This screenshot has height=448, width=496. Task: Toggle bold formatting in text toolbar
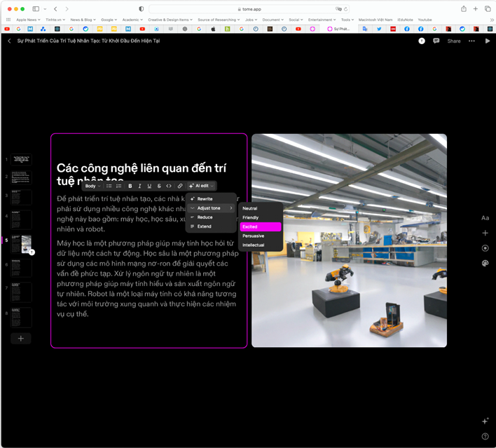point(130,186)
